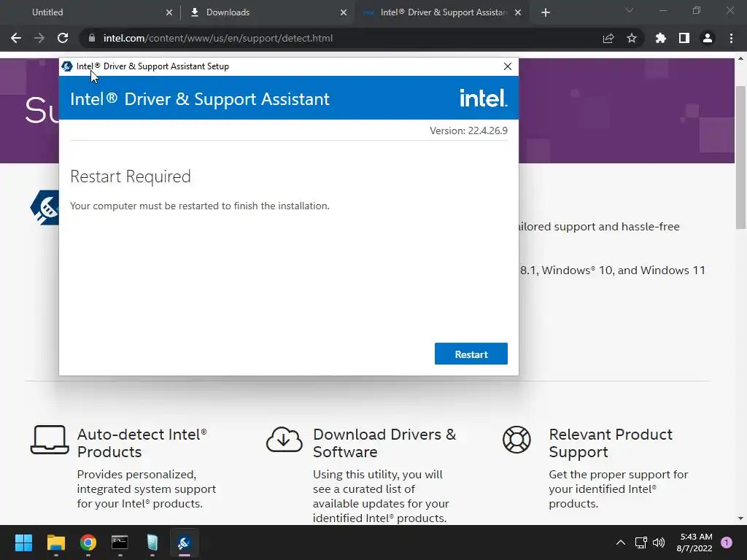Screen dimensions: 747x560
Task: Close the Untitled tab
Action: coord(169,13)
